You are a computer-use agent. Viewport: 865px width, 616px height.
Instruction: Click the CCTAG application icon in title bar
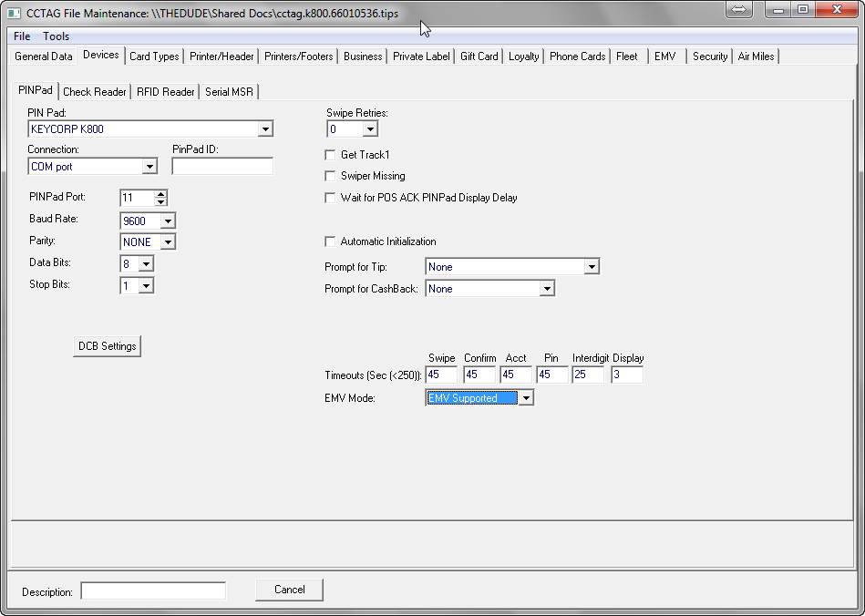click(14, 14)
